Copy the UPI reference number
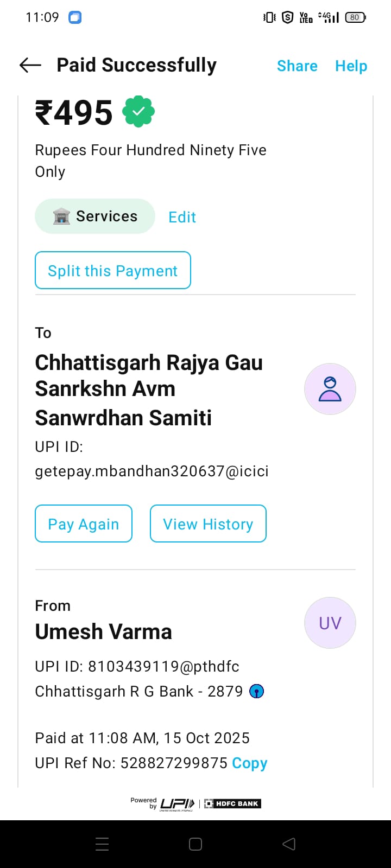Screen dimensions: 391x868 coord(249,763)
